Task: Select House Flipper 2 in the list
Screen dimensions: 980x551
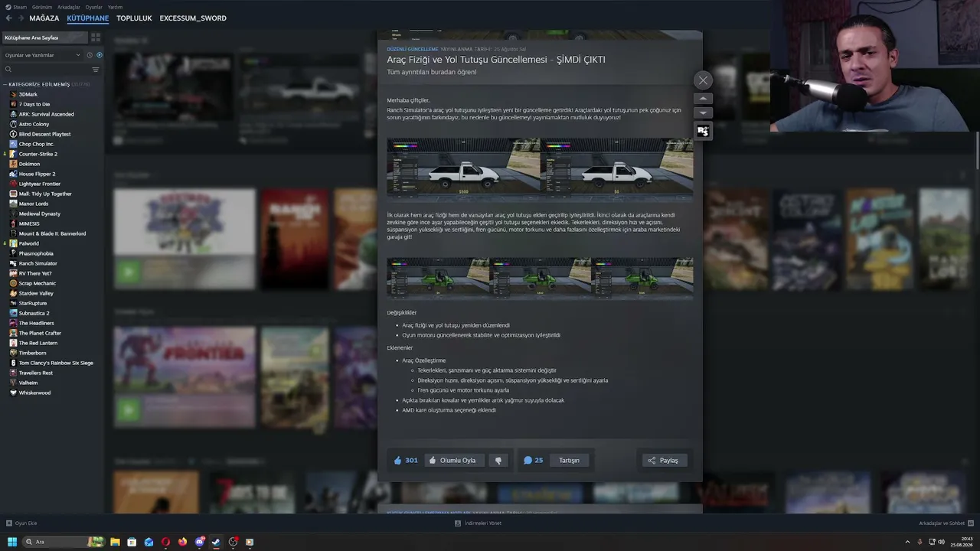Action: point(38,174)
